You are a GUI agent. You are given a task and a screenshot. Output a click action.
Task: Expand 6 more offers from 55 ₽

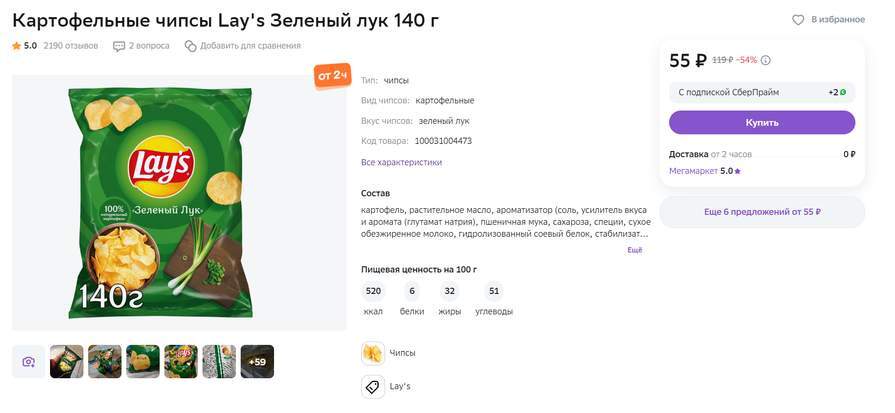[x=762, y=212]
